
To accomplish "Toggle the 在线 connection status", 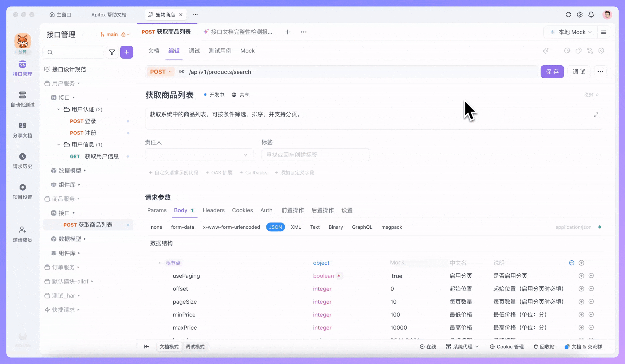I will [x=428, y=347].
